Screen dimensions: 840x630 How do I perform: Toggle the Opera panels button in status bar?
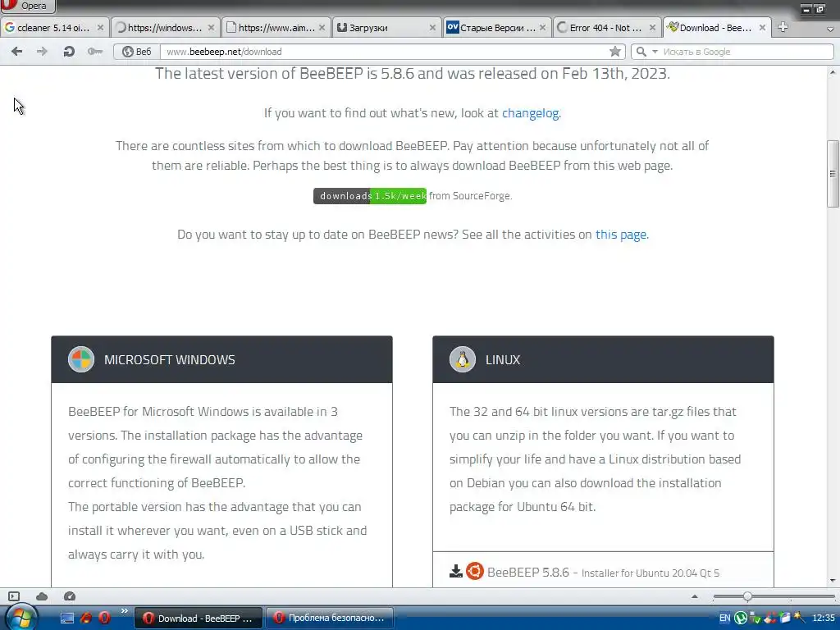point(14,596)
